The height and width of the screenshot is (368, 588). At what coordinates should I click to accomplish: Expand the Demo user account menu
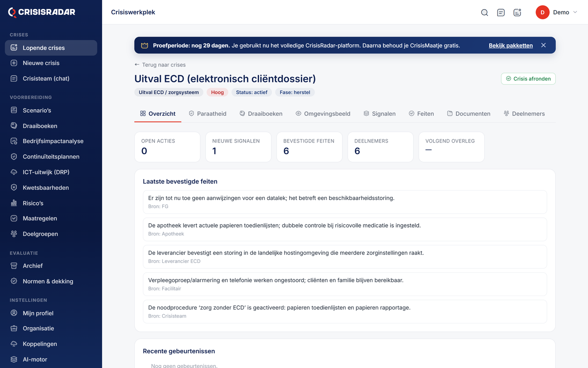[x=557, y=12]
